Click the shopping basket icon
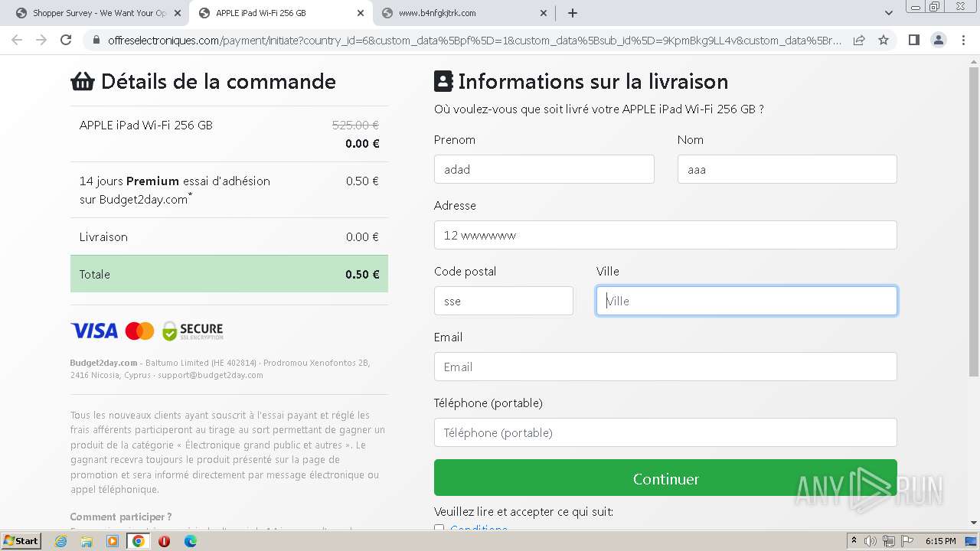980x551 pixels. (x=83, y=81)
